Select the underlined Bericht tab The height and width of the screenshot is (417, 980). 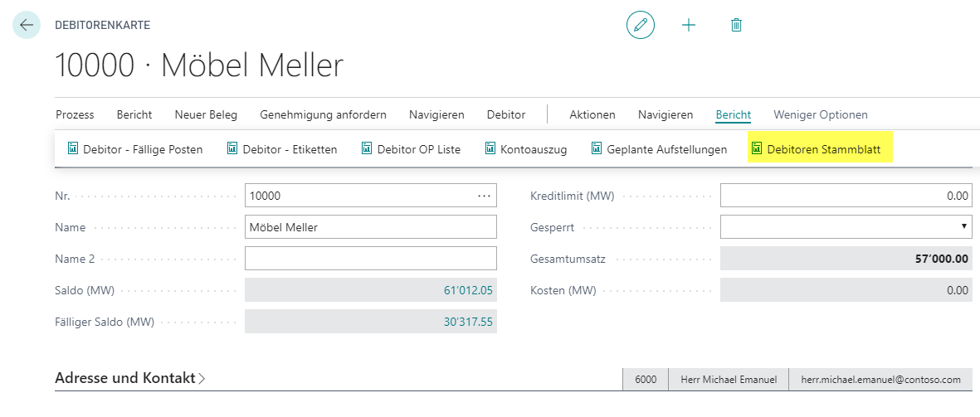click(733, 115)
